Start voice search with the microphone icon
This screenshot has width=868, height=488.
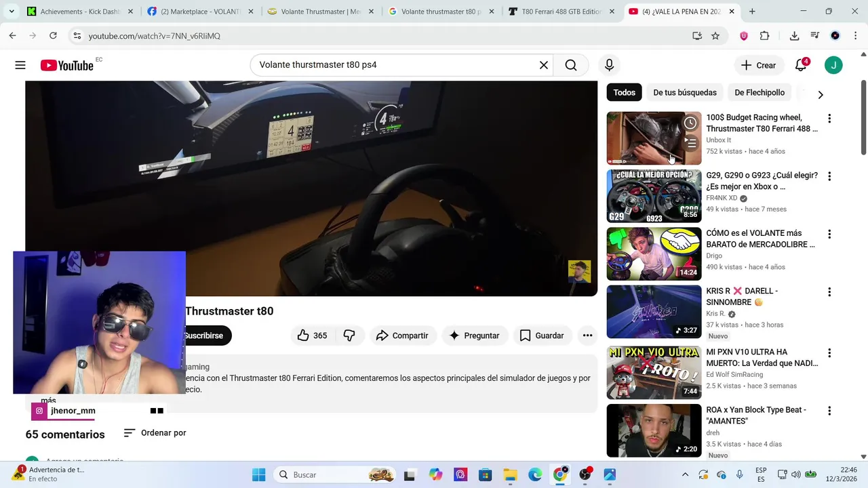pos(609,65)
